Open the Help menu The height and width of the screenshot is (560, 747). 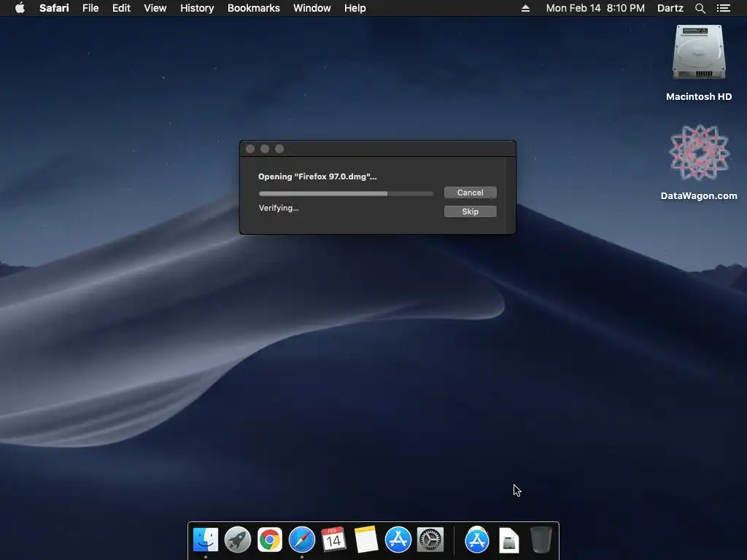click(x=355, y=8)
